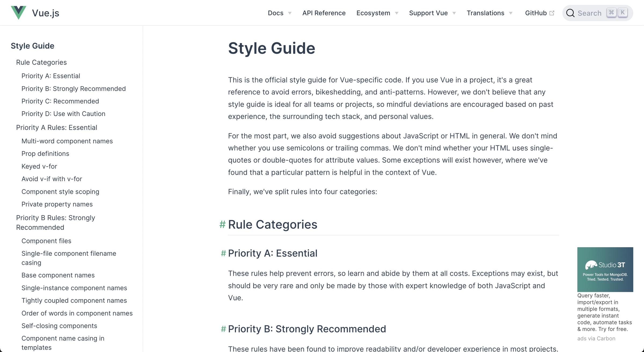Expand the Ecosystem navigation dropdown
The height and width of the screenshot is (352, 644).
[x=377, y=13]
